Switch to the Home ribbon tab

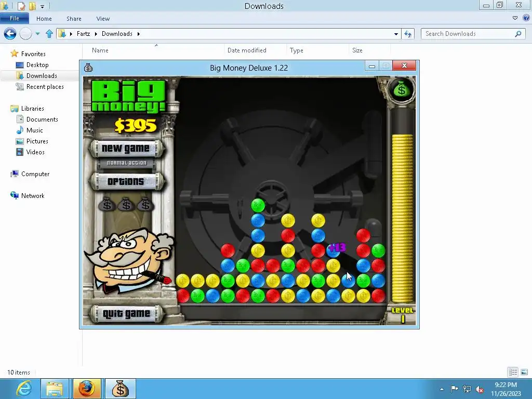[44, 19]
